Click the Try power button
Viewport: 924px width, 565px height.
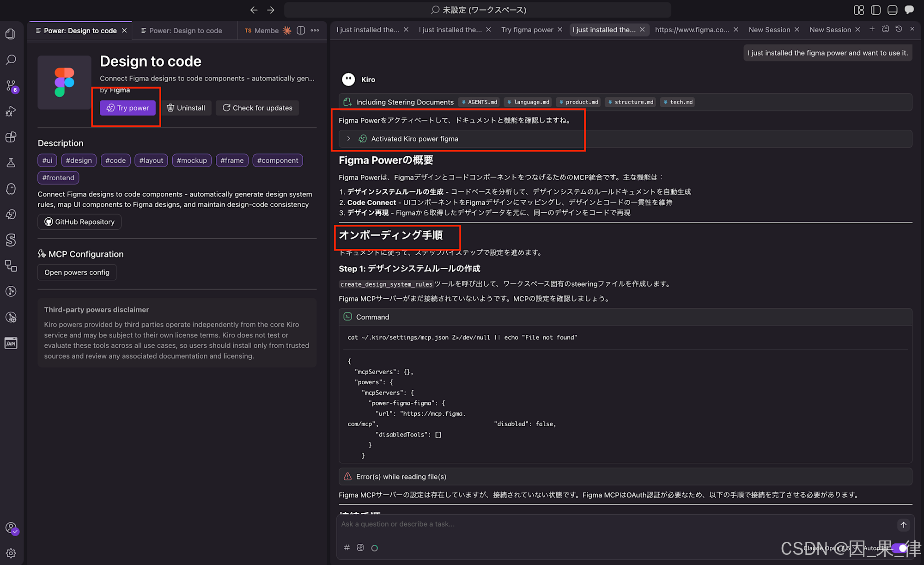tap(128, 108)
